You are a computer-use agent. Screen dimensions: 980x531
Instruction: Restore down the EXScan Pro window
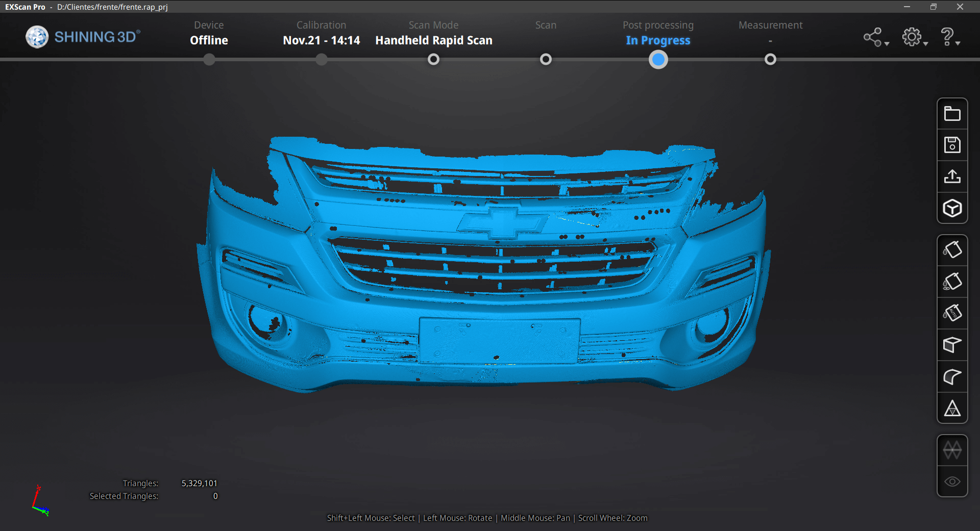tap(934, 7)
